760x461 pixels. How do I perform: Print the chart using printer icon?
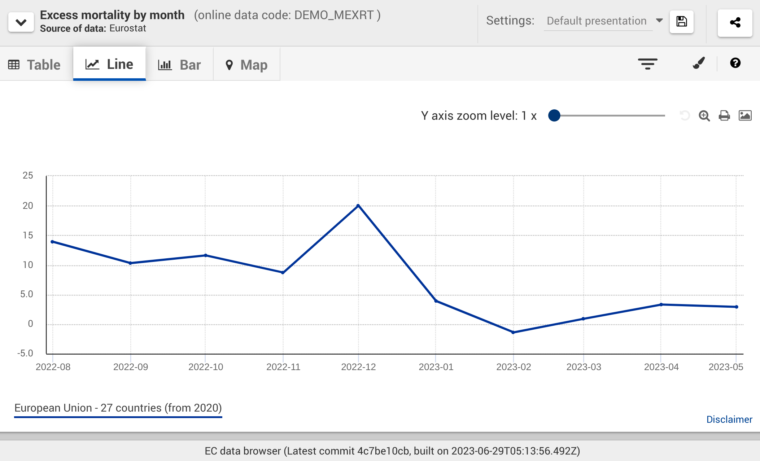[x=724, y=116]
